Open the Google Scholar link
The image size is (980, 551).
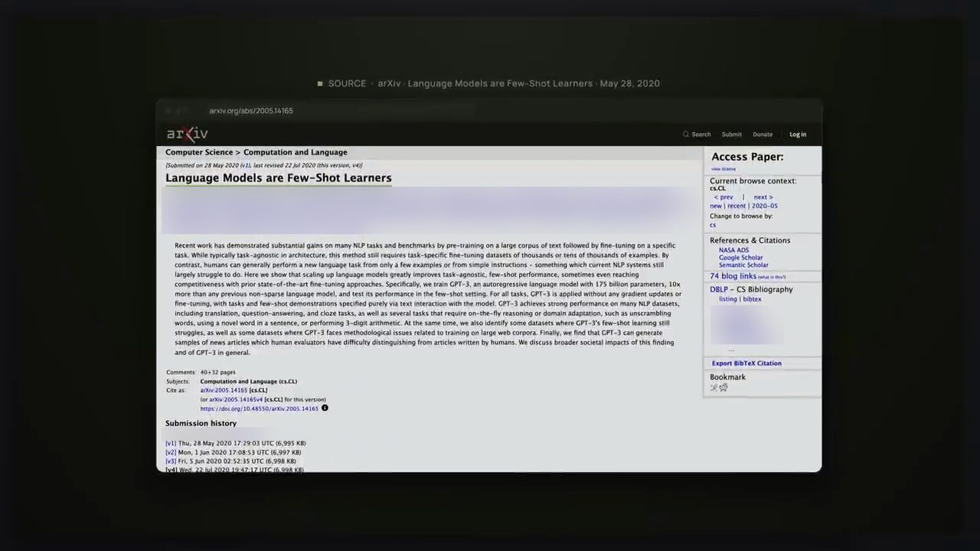(740, 258)
